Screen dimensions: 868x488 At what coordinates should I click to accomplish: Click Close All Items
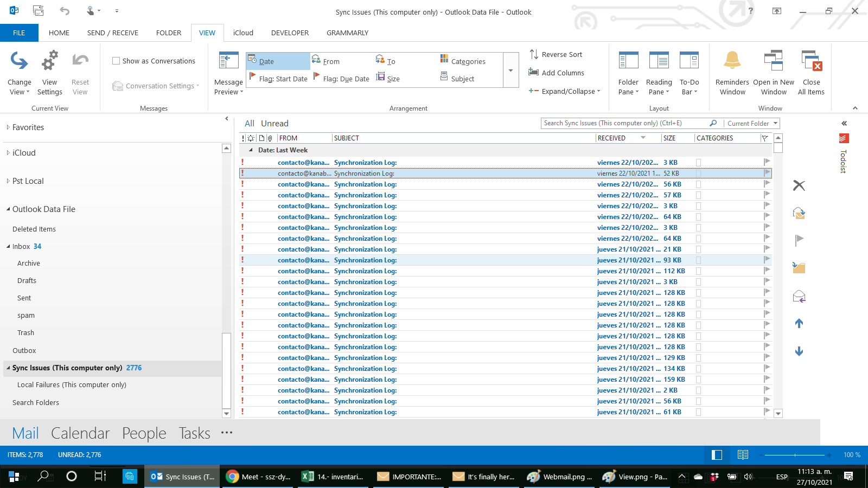(811, 73)
